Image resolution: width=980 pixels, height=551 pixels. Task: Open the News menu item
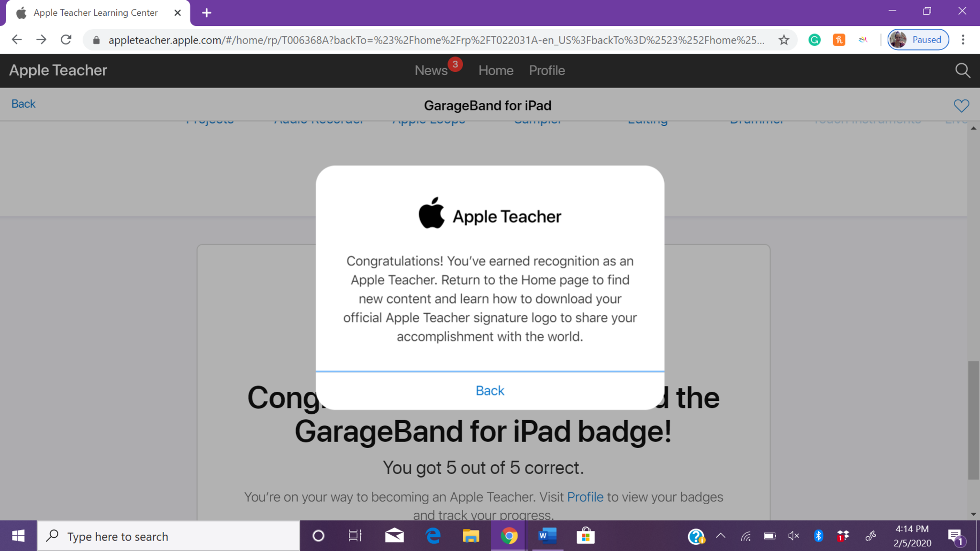tap(431, 70)
